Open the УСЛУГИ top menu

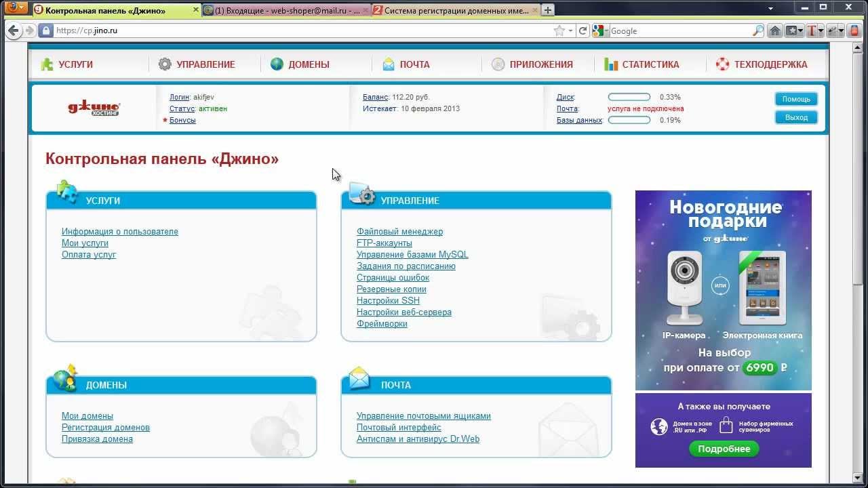[x=75, y=64]
